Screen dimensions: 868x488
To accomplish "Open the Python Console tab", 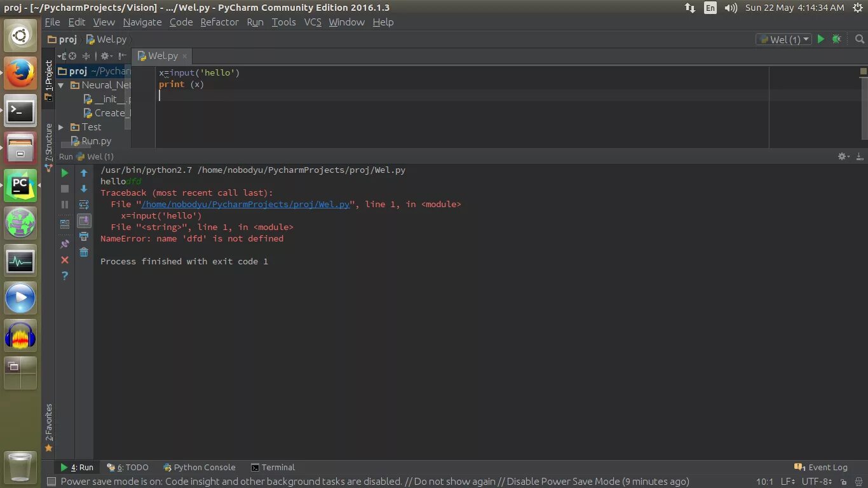I will [x=199, y=467].
